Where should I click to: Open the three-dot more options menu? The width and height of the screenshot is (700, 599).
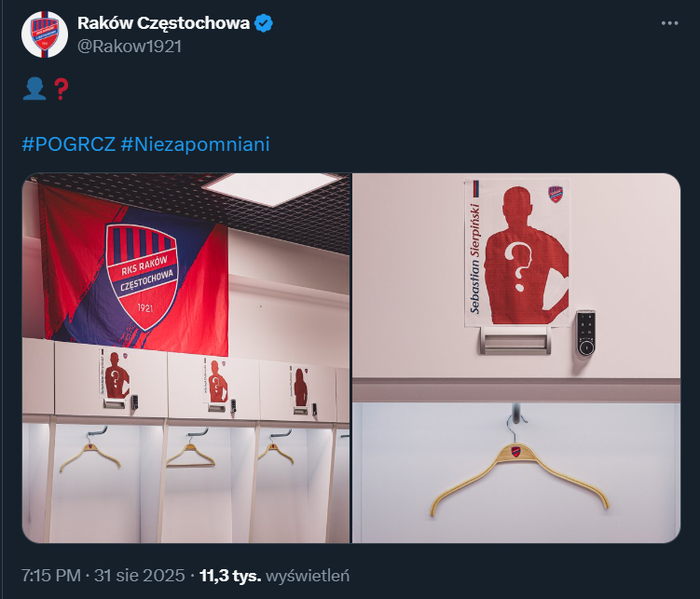pyautogui.click(x=669, y=23)
